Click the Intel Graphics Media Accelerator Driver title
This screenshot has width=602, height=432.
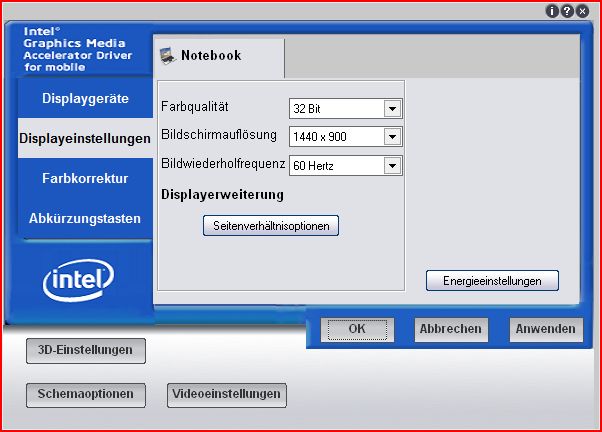[78, 49]
